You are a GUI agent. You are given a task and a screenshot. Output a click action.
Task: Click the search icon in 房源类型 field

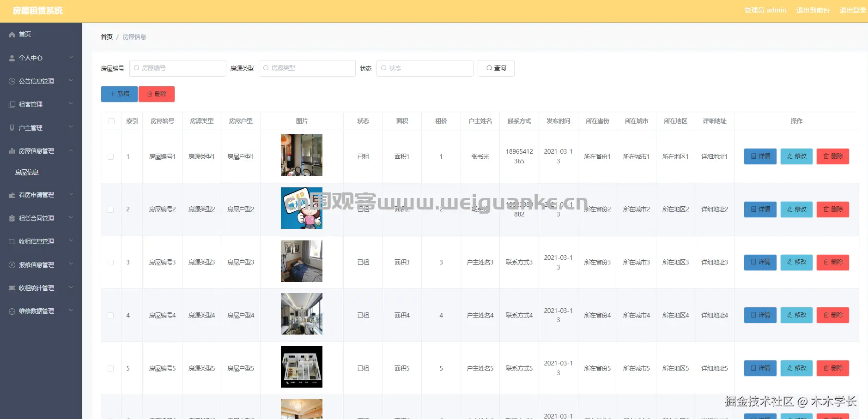click(266, 68)
